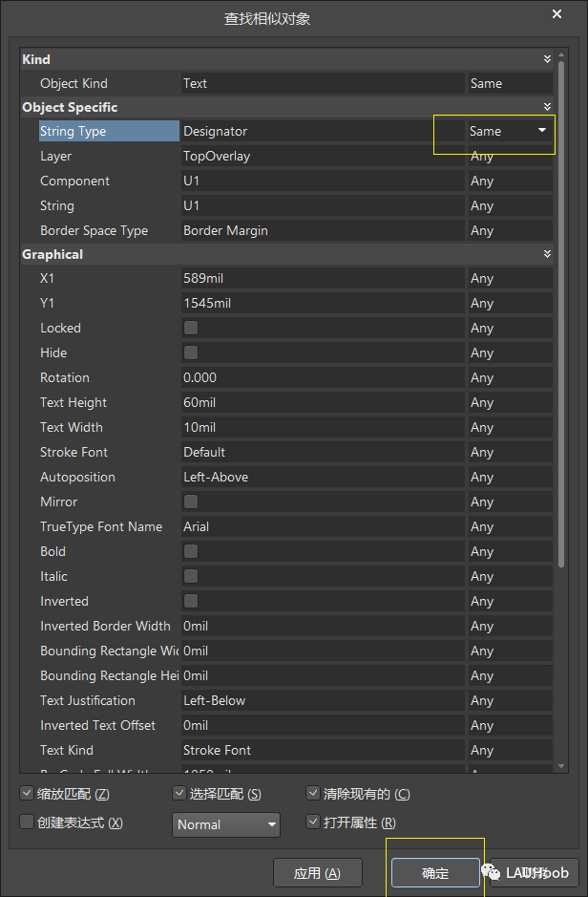Open the Normal mode dropdown
This screenshot has width=588, height=897.
225,824
